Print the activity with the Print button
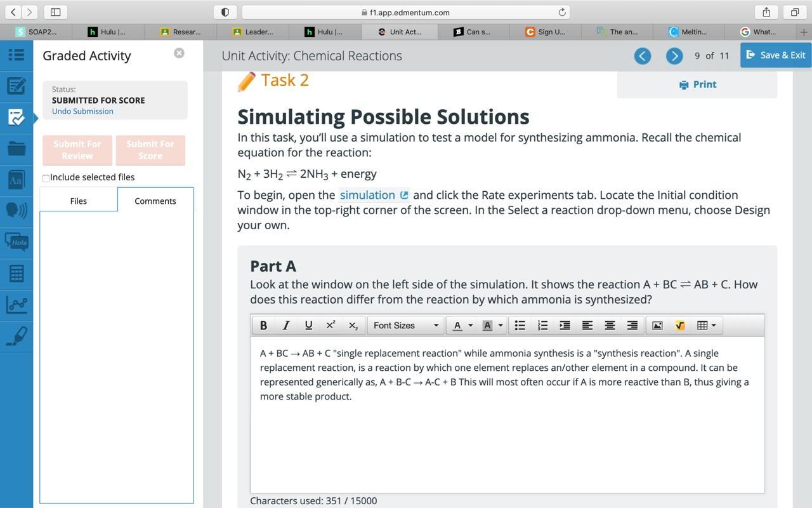This screenshot has height=508, width=812. tap(697, 84)
